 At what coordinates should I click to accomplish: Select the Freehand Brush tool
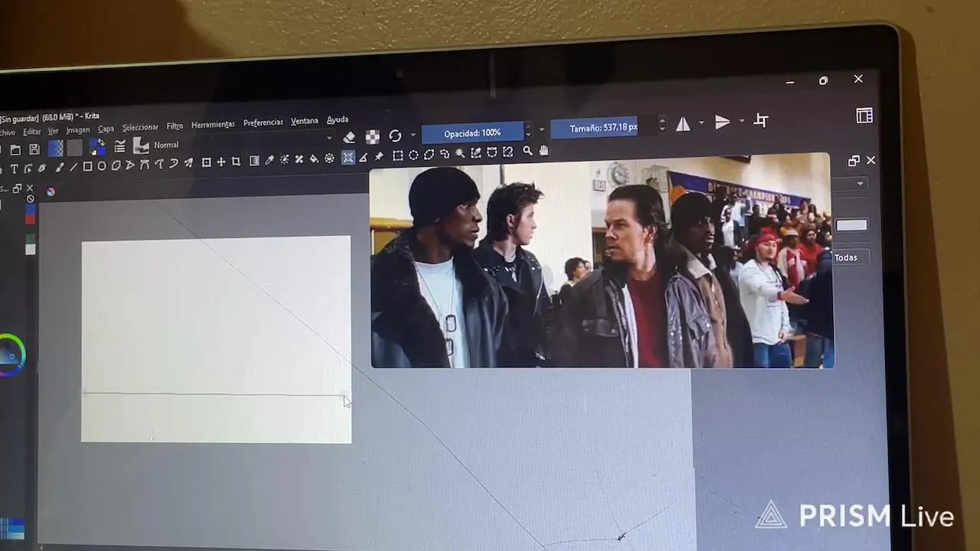(60, 167)
